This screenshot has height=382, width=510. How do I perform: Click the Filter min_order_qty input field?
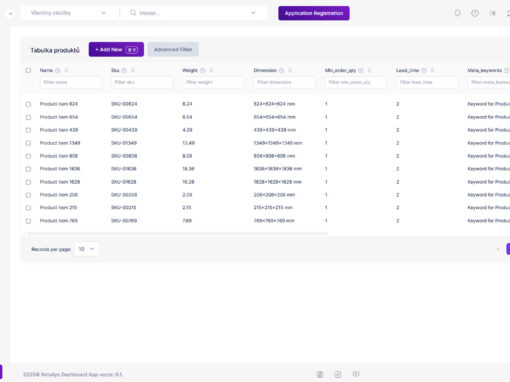tap(356, 82)
